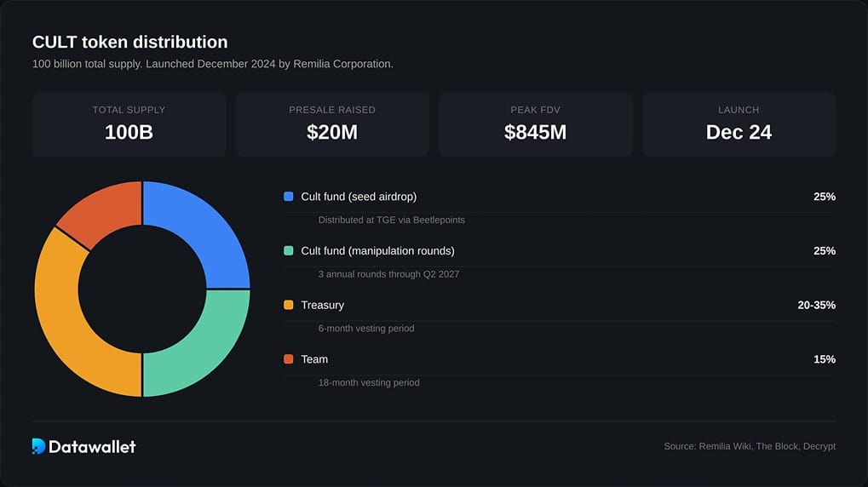Open the Peak FDV $845M card
Viewport: 868px width, 487px height.
click(535, 124)
